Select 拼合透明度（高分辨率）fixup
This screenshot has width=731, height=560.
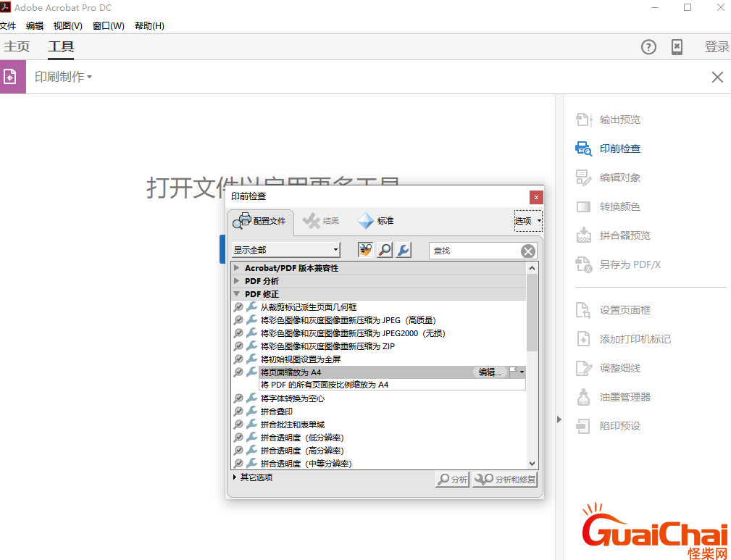302,451
